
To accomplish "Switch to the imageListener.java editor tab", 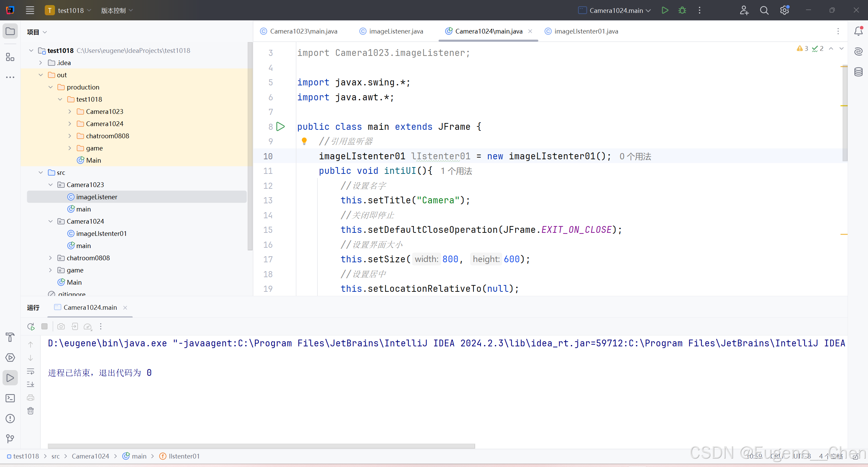I will tap(396, 31).
